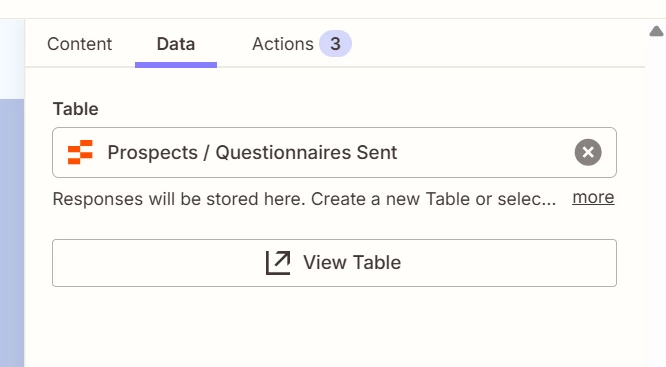Click the Actions count badge showing 3
The height and width of the screenshot is (367, 666).
[x=335, y=44]
